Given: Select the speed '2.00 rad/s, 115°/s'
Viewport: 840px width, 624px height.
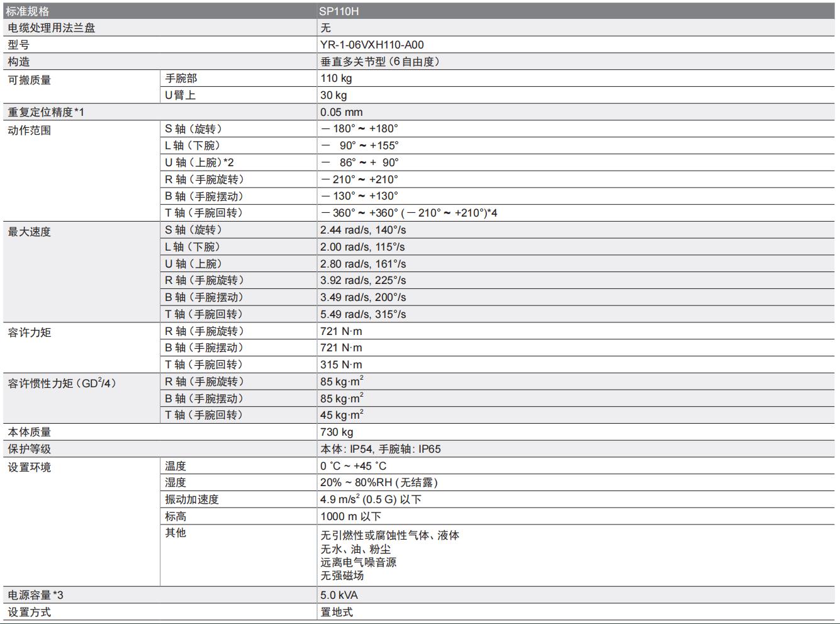Looking at the screenshot, I should coord(362,247).
